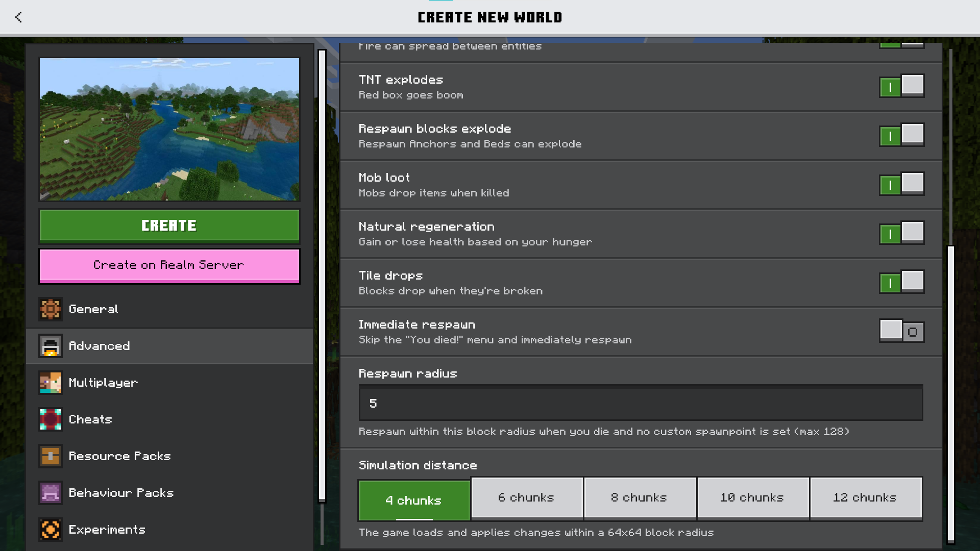This screenshot has width=980, height=551.
Task: Choose 12 chunks simulation distance
Action: pos(865,497)
